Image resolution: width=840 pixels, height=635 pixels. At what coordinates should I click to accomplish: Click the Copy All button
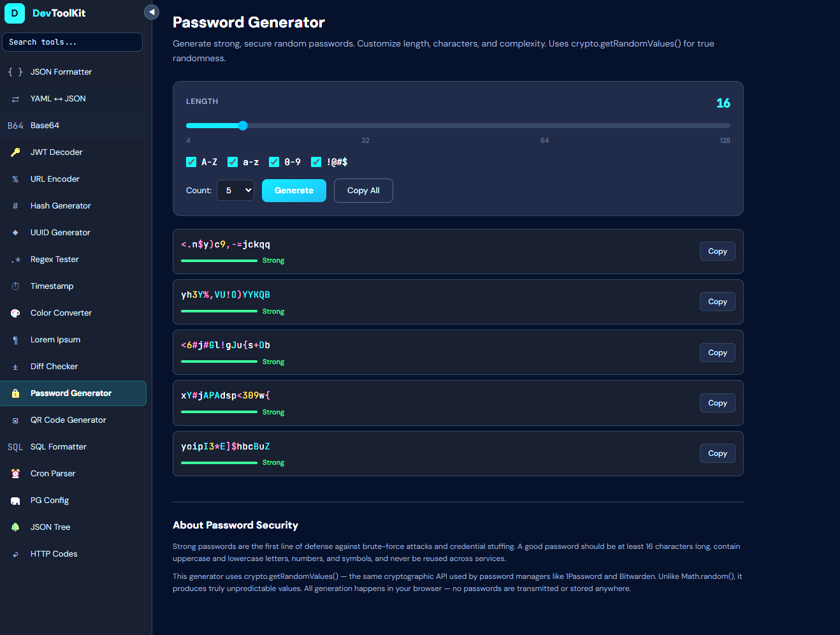point(363,190)
